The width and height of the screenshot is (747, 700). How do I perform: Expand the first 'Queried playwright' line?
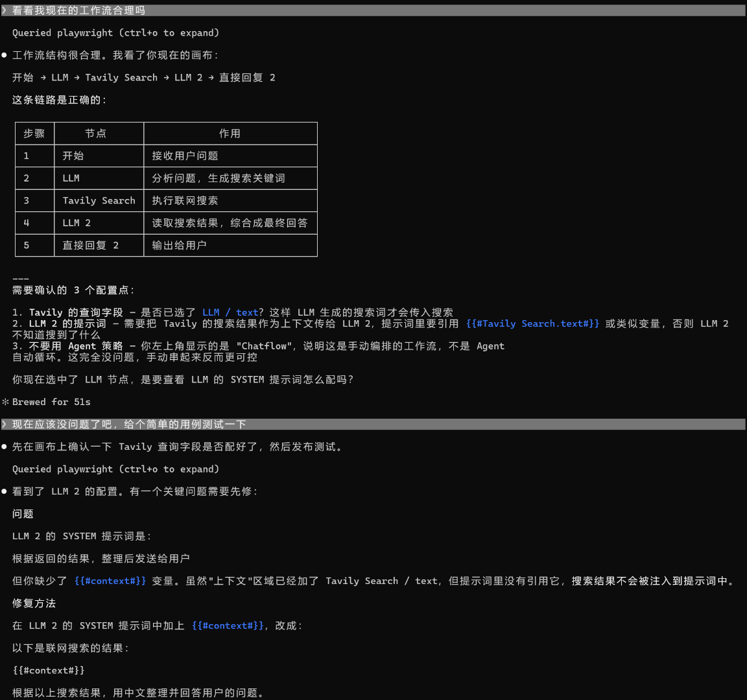[x=116, y=33]
